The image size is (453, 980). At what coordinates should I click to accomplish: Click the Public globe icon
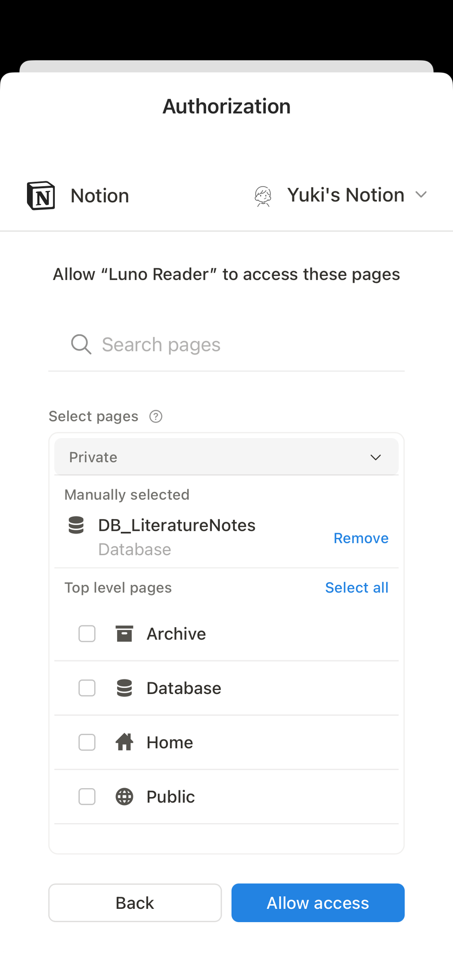(x=124, y=797)
